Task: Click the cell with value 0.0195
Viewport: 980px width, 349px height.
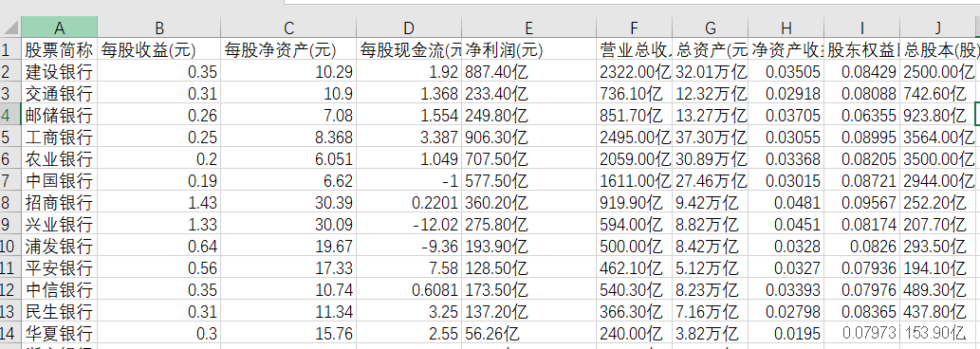Action: click(786, 333)
